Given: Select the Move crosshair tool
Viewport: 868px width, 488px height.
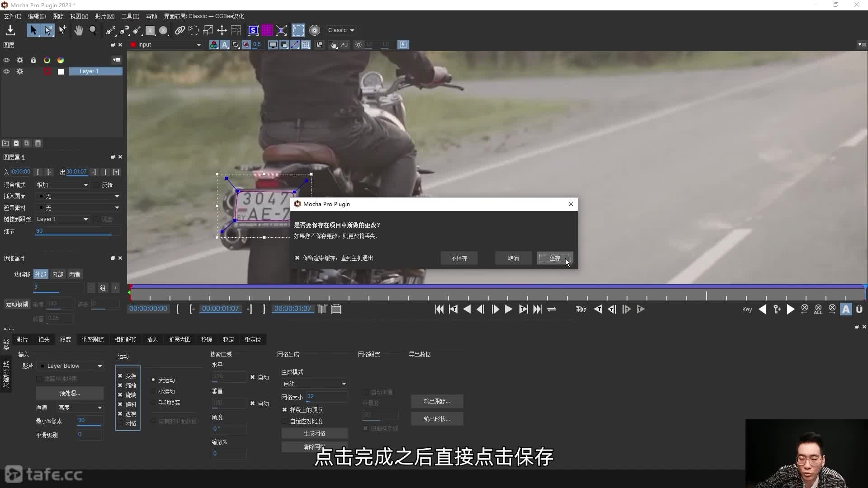Looking at the screenshot, I should [222, 30].
